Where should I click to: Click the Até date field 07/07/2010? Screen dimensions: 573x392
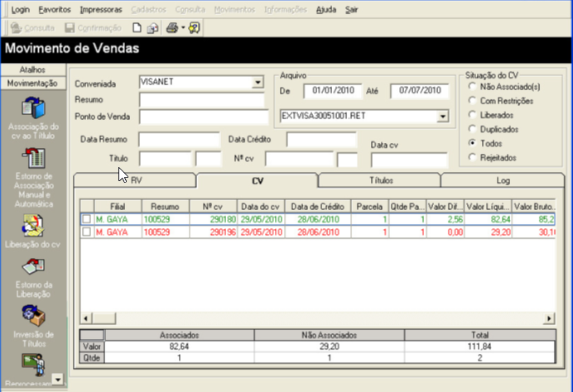click(420, 90)
